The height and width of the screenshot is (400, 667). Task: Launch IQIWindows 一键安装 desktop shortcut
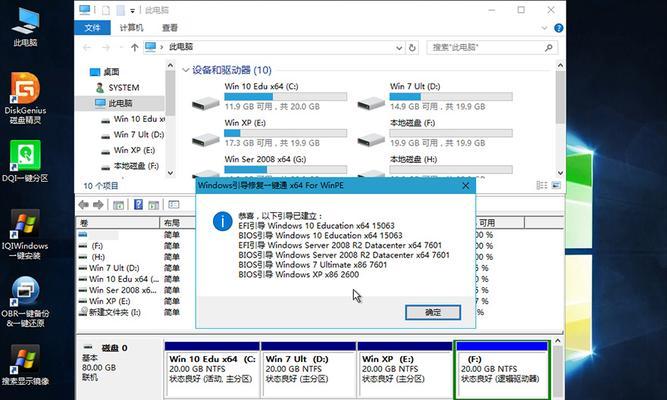point(26,234)
